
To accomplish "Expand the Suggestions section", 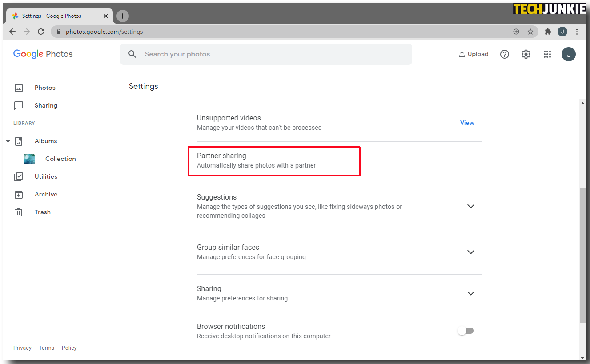I will click(x=471, y=206).
